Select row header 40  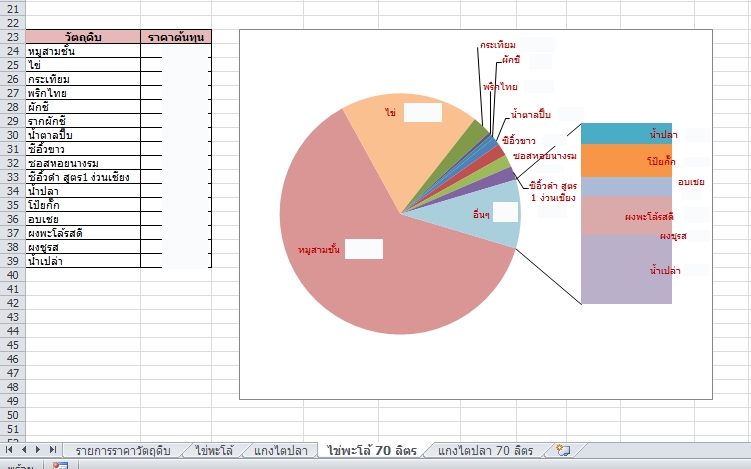(12, 275)
